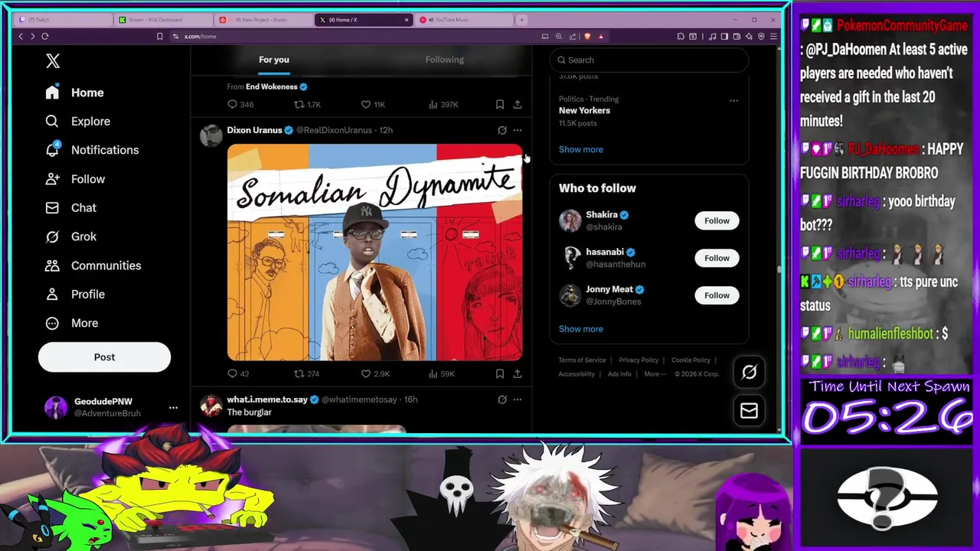Open Brave Rewards triangle icon
980x551 pixels.
(x=601, y=36)
